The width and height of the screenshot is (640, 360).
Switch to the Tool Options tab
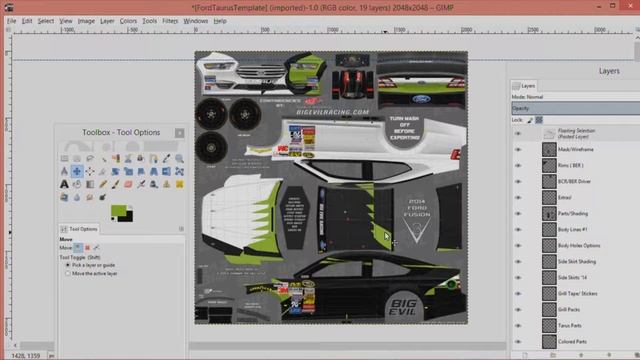(x=79, y=229)
